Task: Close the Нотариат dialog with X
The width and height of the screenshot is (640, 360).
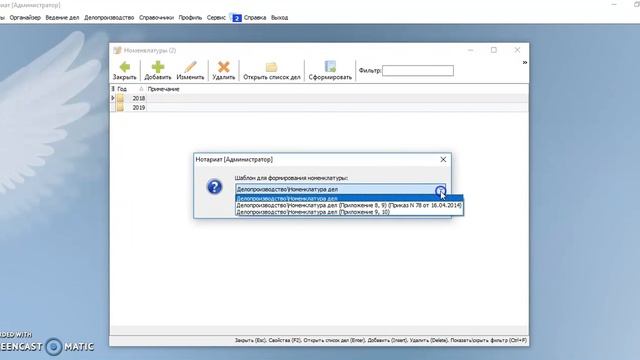Action: 443,160
